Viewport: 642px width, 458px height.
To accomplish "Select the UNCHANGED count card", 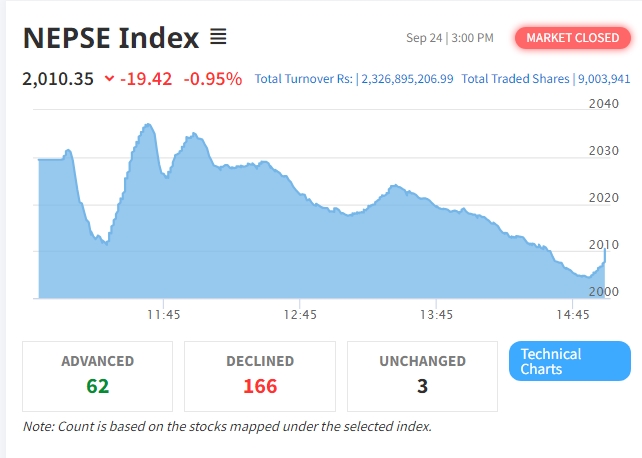I will tap(422, 375).
